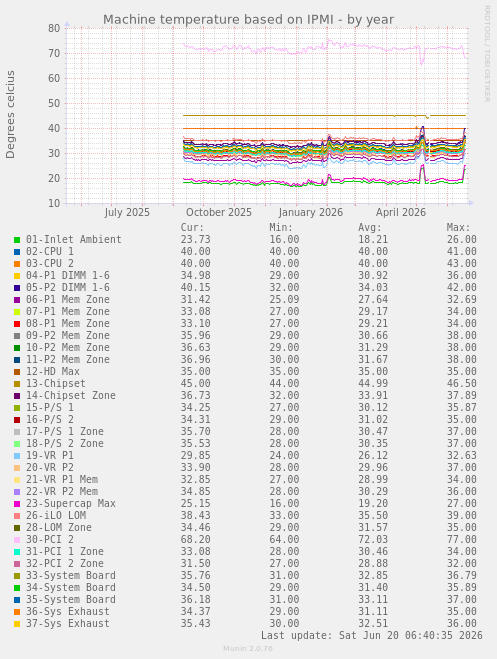Image resolution: width=497 pixels, height=659 pixels.
Task: Click the 01-Inlet Ambient current value 23.73
Action: pos(195,240)
